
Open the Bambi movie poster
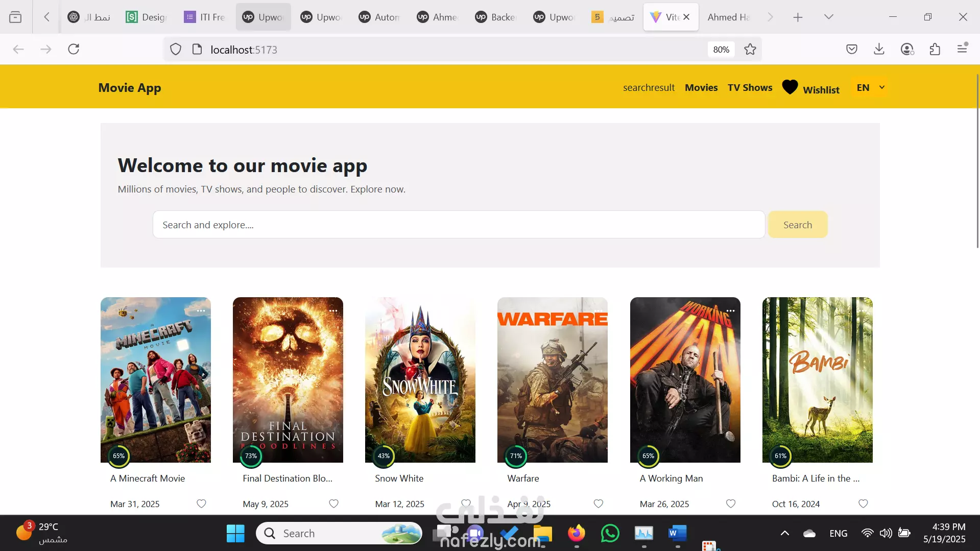click(818, 380)
